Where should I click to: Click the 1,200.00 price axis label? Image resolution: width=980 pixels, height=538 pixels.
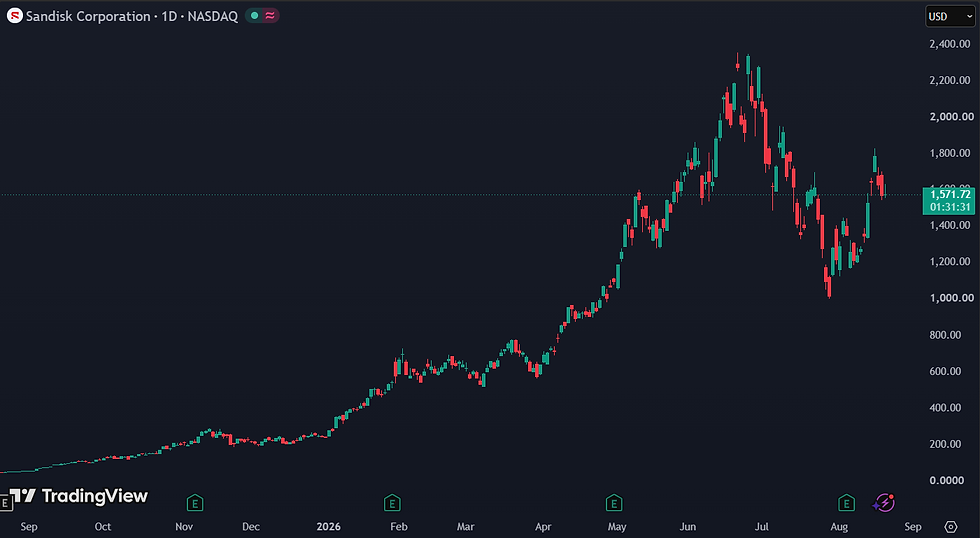950,261
